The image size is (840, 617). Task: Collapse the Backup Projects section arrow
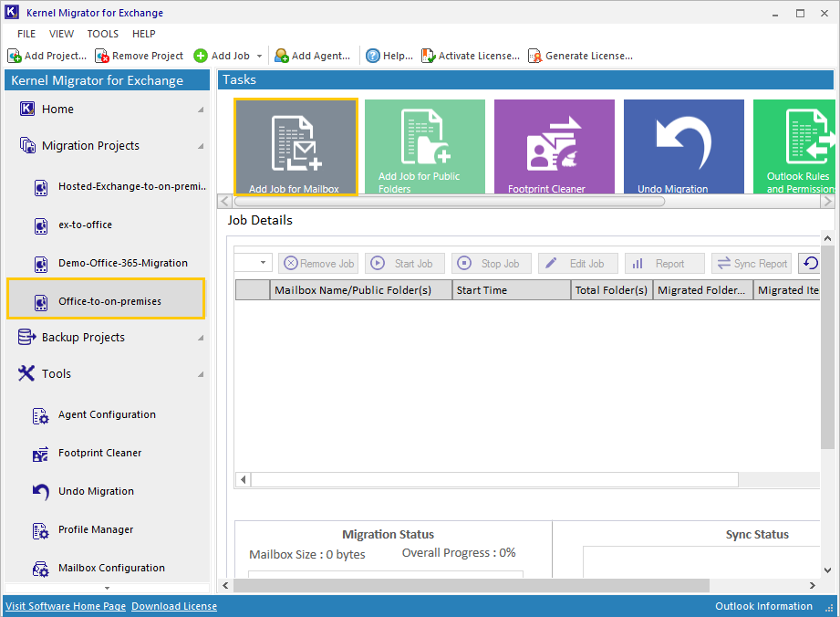pos(201,338)
